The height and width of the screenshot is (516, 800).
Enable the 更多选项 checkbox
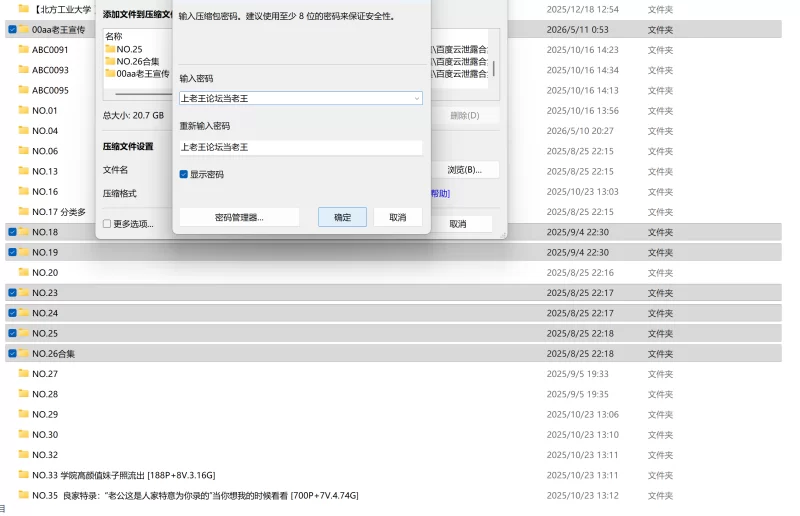click(x=107, y=224)
